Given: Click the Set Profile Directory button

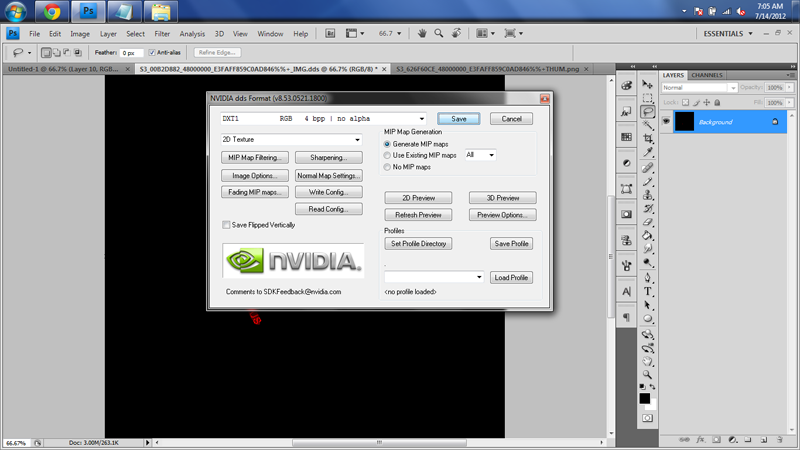Looking at the screenshot, I should pos(418,244).
